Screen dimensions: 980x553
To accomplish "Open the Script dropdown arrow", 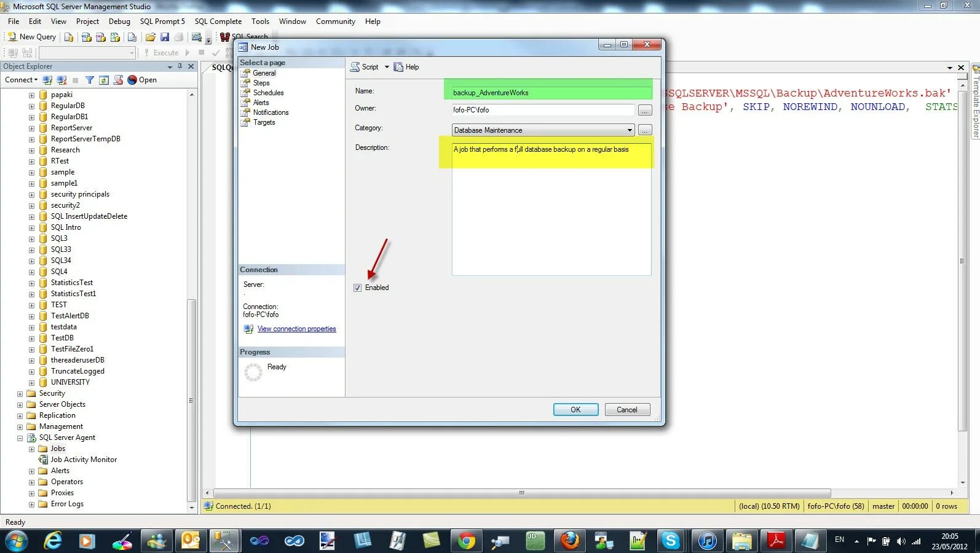I will [387, 67].
